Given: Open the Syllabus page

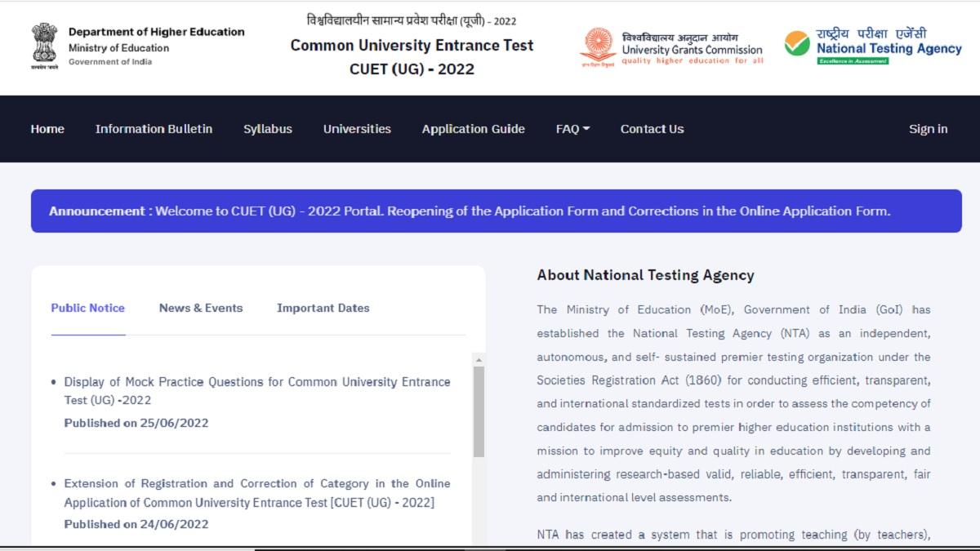Looking at the screenshot, I should tap(268, 128).
